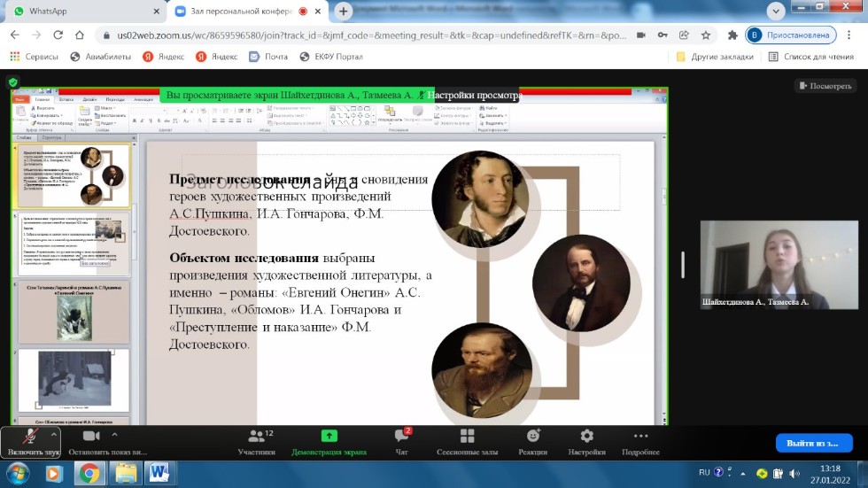The height and width of the screenshot is (488, 868).
Task: Open the Приостановлена profile button
Action: pos(790,35)
